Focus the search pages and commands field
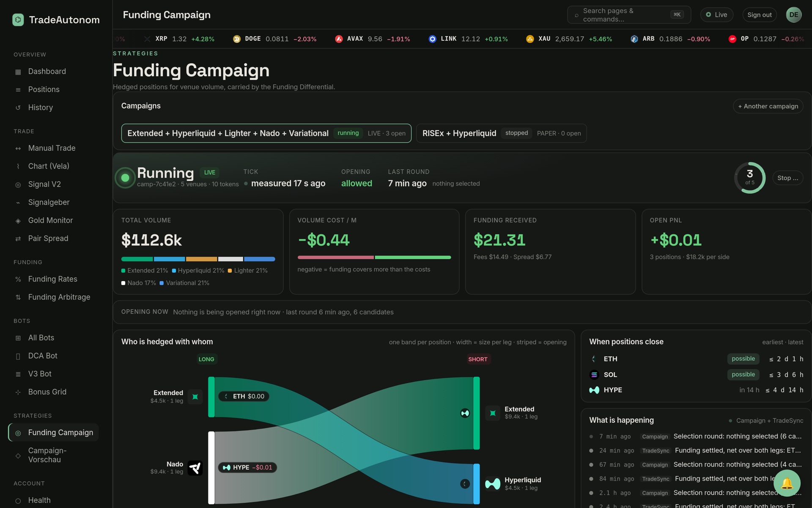The width and height of the screenshot is (812, 508). pyautogui.click(x=629, y=15)
